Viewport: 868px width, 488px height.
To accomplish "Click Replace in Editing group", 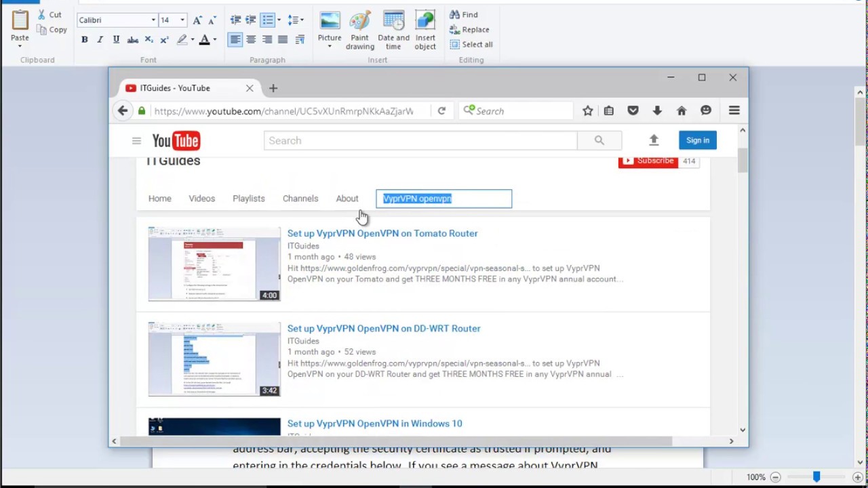I will [x=469, y=30].
